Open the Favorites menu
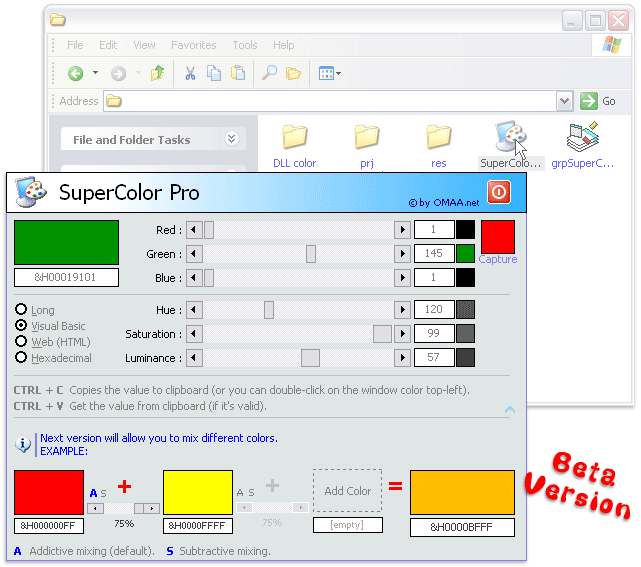Viewport: 641px width, 567px height. (x=193, y=45)
